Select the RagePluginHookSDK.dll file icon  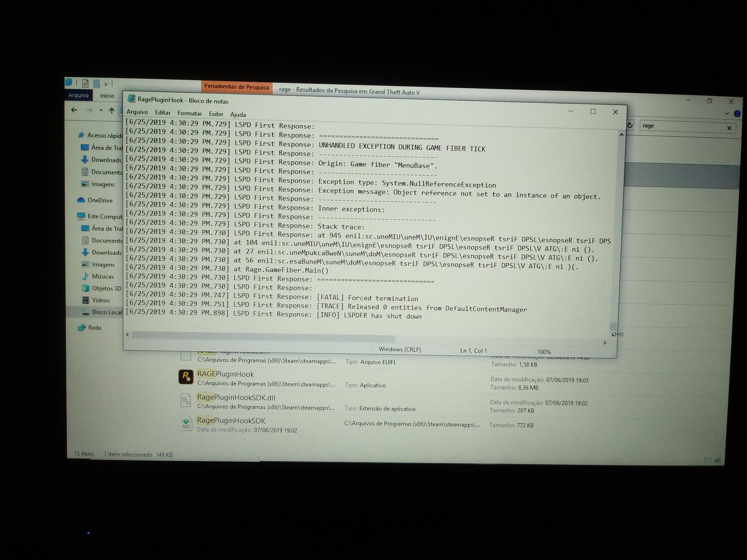pyautogui.click(x=186, y=401)
